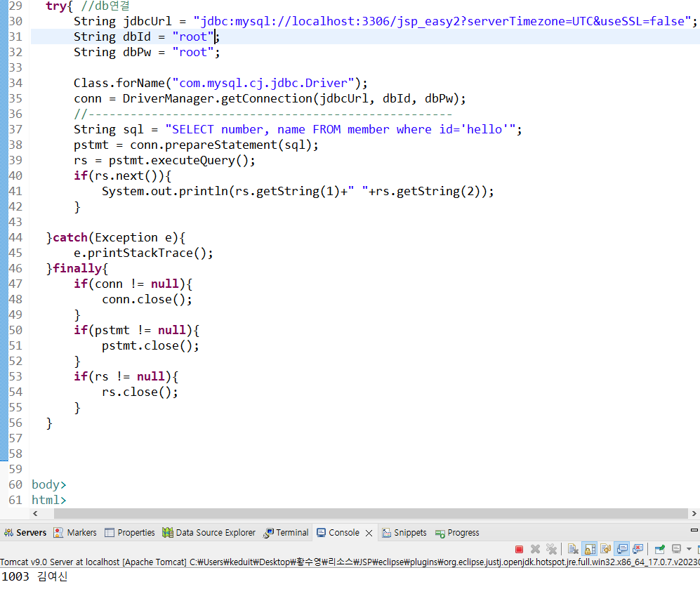The height and width of the screenshot is (589, 700).
Task: Click the conn.prepareStatement(sql) line
Action: 196,145
